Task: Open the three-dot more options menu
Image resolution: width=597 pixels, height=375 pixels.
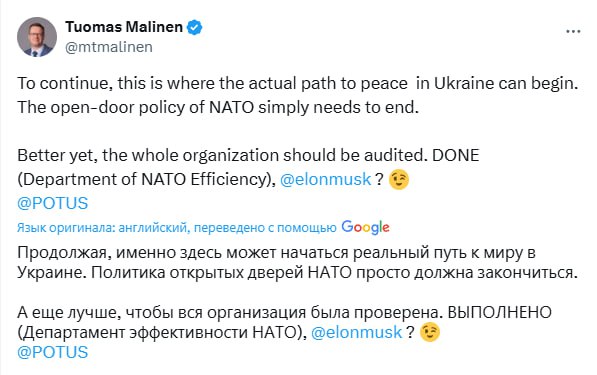Action: click(x=573, y=32)
